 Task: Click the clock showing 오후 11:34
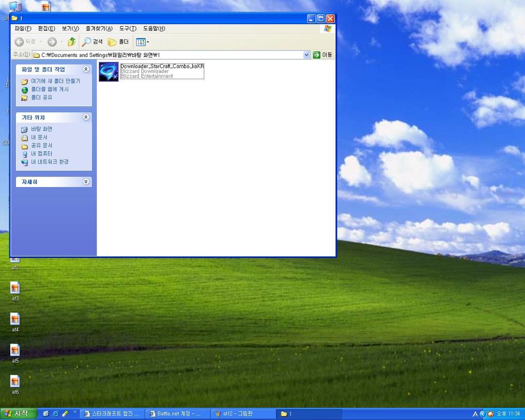pyautogui.click(x=508, y=414)
